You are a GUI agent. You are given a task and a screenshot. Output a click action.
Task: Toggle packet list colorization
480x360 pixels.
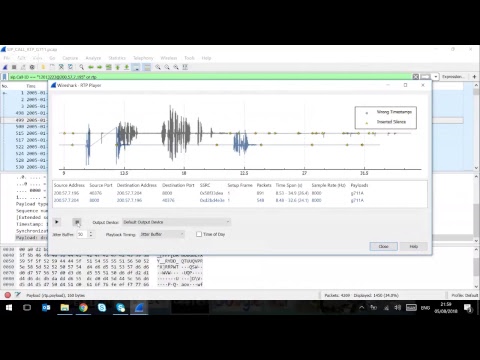coord(147,67)
